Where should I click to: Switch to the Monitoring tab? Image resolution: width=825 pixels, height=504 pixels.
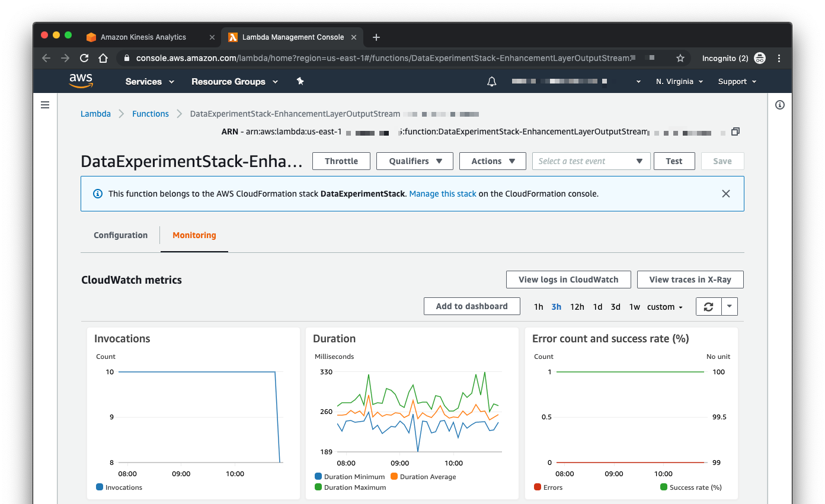(x=194, y=235)
